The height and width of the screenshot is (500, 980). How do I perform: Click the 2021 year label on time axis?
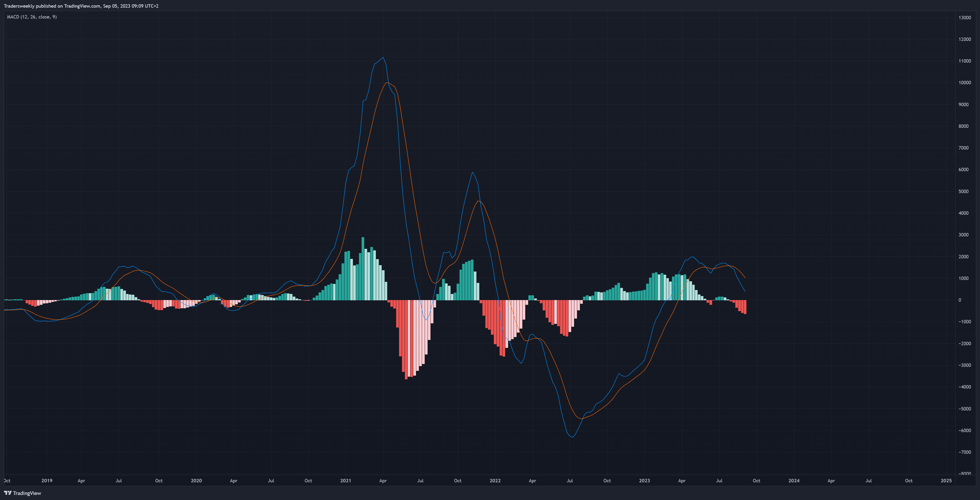coord(345,480)
